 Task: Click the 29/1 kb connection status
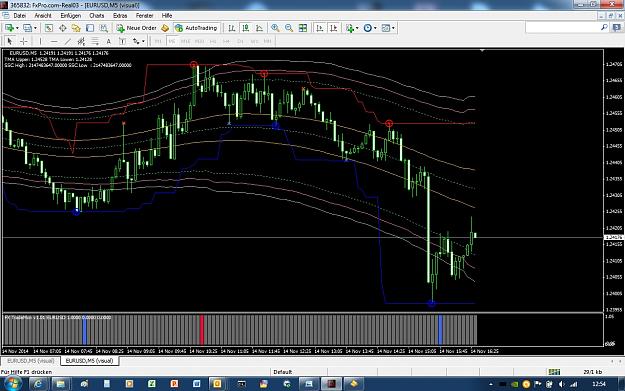[593, 372]
